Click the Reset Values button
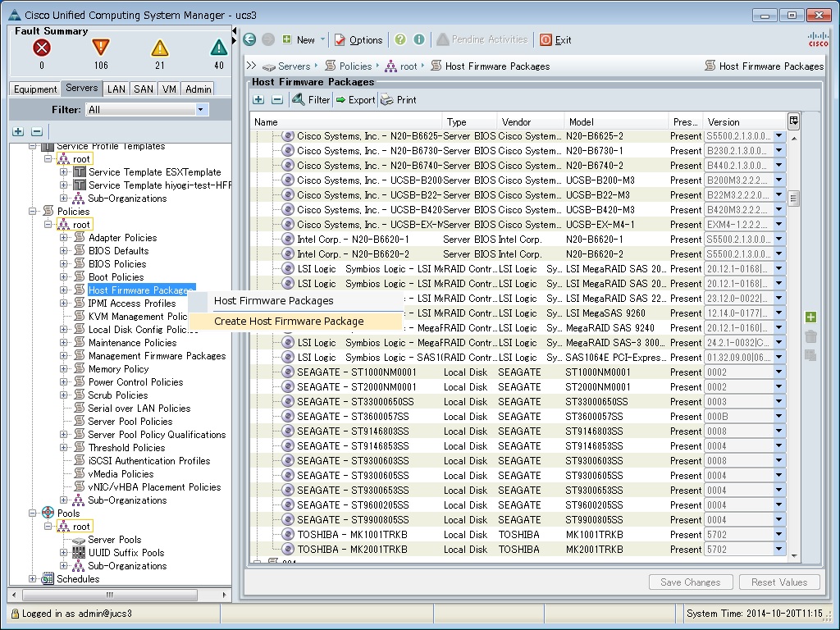Screen dimensions: 840x630 [779, 582]
